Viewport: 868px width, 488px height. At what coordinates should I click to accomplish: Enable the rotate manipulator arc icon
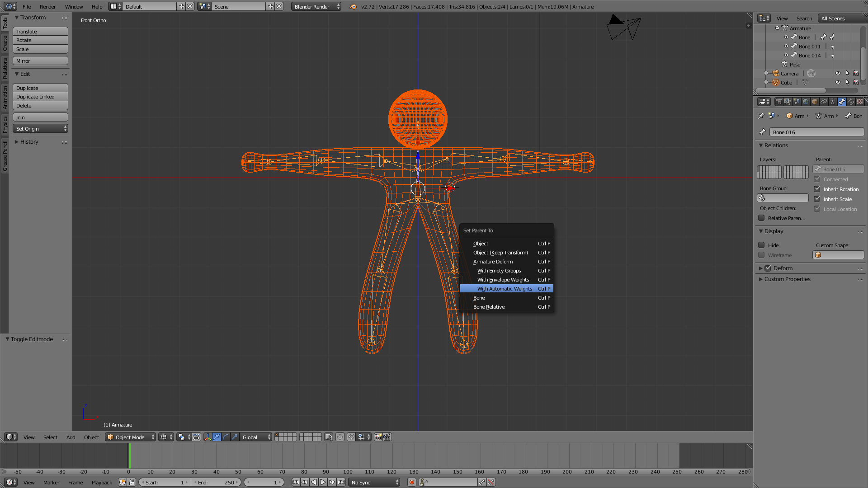tap(226, 437)
